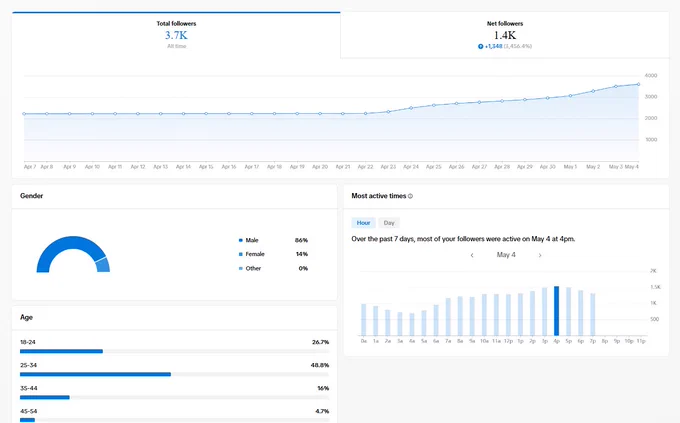Select the Total followers tab
The image size is (680, 423).
click(176, 35)
